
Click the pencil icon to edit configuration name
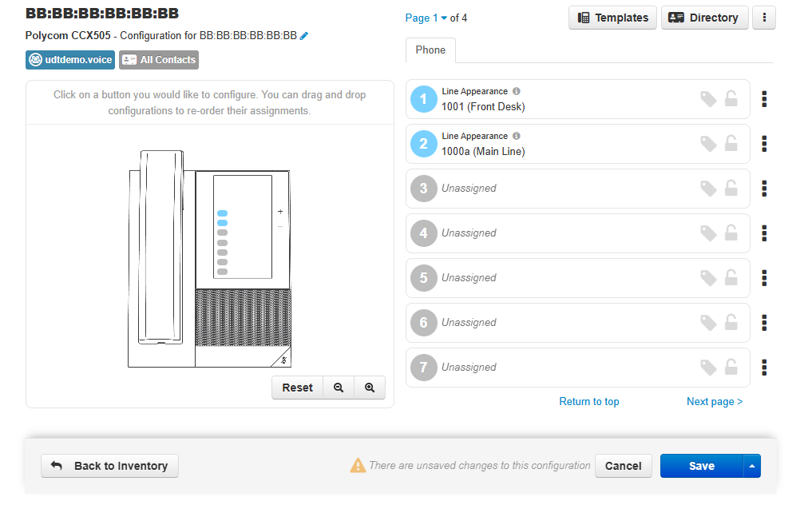304,36
